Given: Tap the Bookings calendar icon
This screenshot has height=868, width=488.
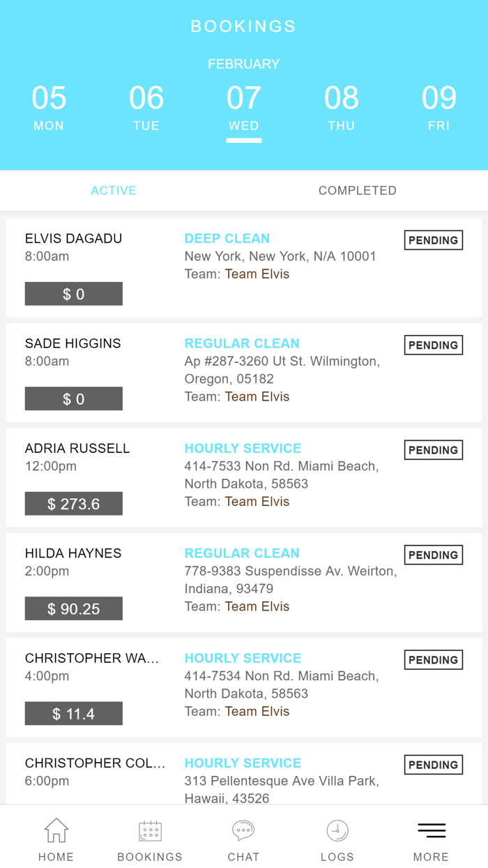Looking at the screenshot, I should [150, 830].
